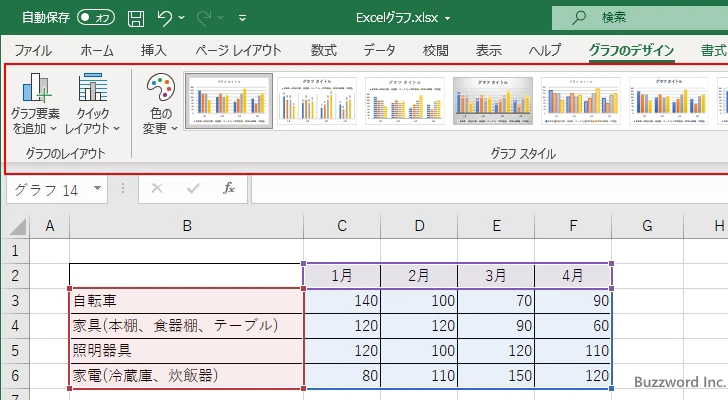Open the Undo history dropdown arrow
Viewport: 728px width, 400px height.
click(x=182, y=18)
